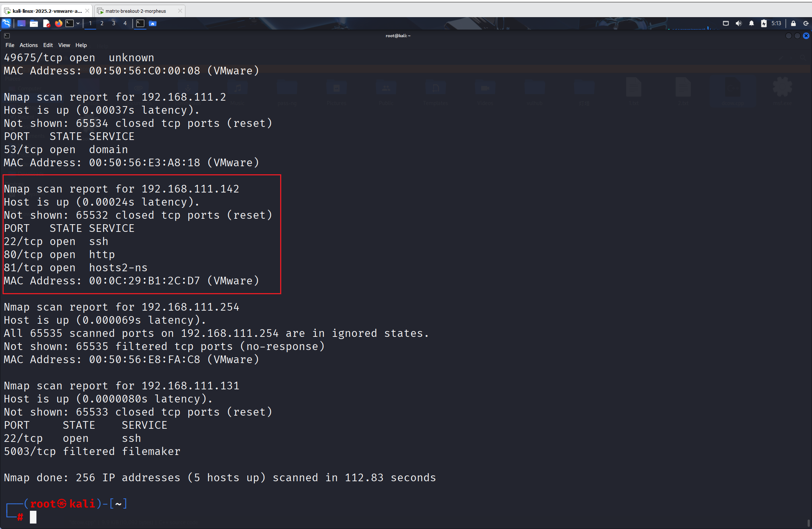Launch Firefox from the panel
Image resolution: width=812 pixels, height=529 pixels.
tap(58, 24)
